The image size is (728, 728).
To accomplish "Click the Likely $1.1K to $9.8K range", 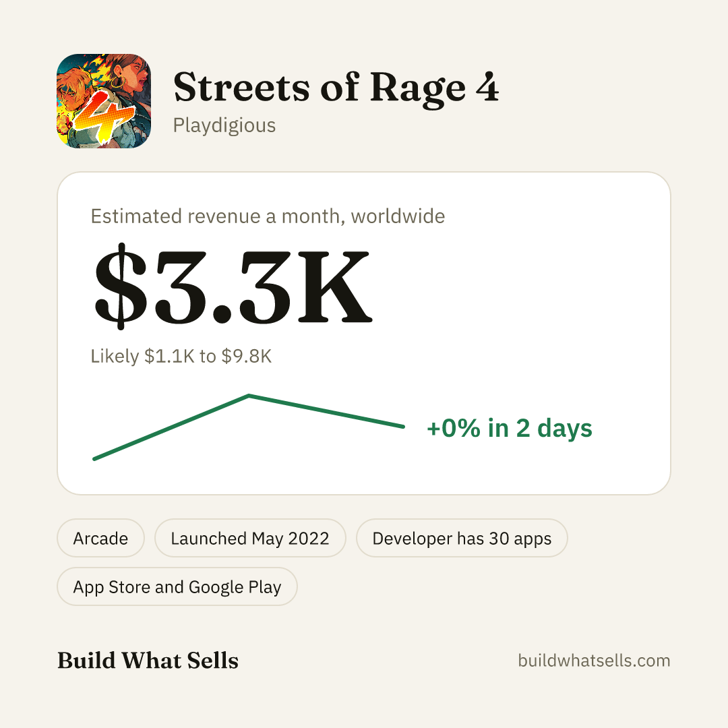I will pyautogui.click(x=181, y=356).
